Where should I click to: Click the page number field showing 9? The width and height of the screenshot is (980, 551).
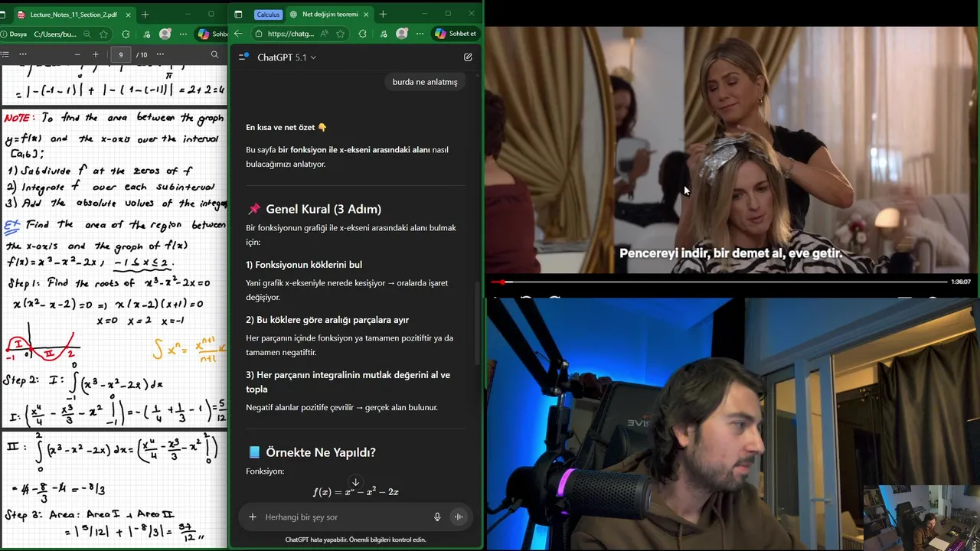[120, 54]
